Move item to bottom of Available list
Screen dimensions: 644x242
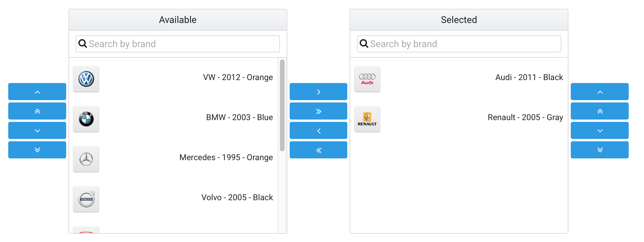tap(37, 150)
